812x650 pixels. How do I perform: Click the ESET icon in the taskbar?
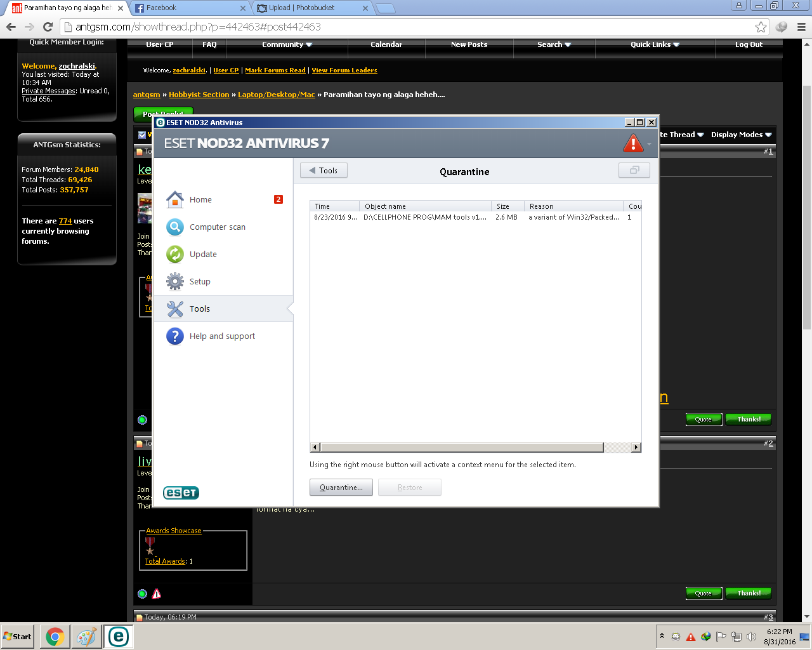coord(119,637)
